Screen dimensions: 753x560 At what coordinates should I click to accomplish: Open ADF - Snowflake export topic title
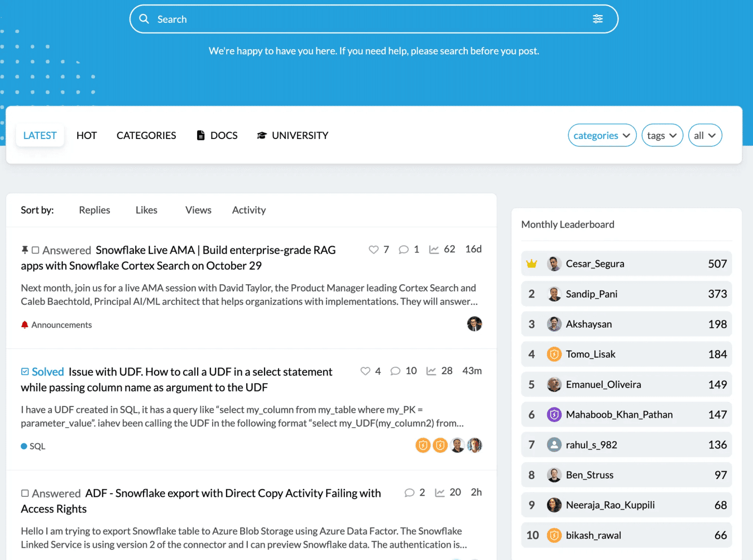coord(201,501)
